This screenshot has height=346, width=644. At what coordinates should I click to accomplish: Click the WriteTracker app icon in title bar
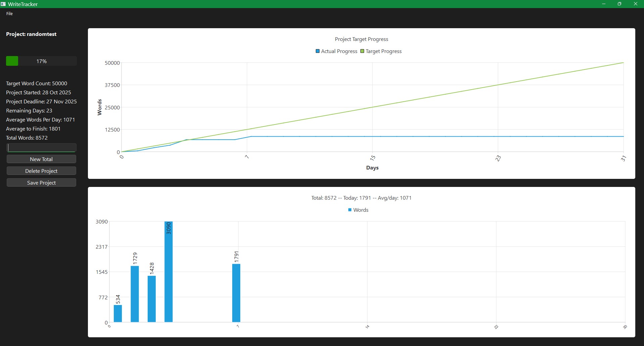point(3,4)
